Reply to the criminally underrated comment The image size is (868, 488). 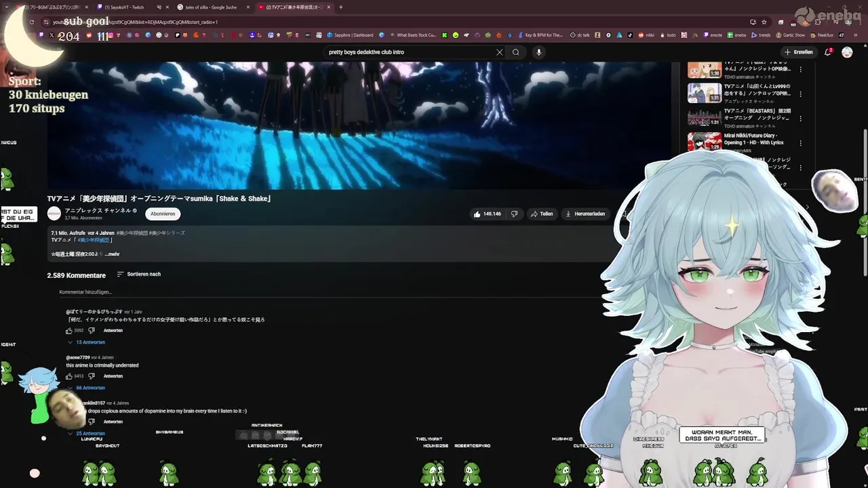pos(113,376)
